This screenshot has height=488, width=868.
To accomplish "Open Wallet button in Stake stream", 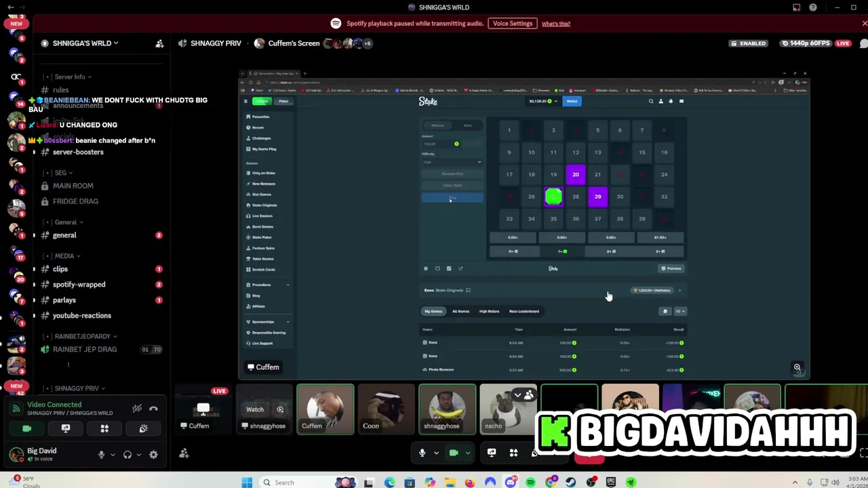I will [x=572, y=101].
